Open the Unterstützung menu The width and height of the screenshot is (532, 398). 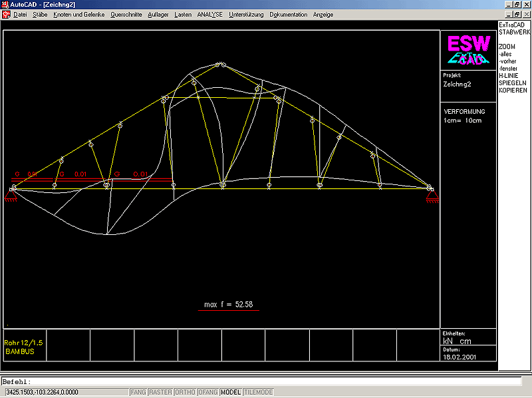(x=246, y=15)
